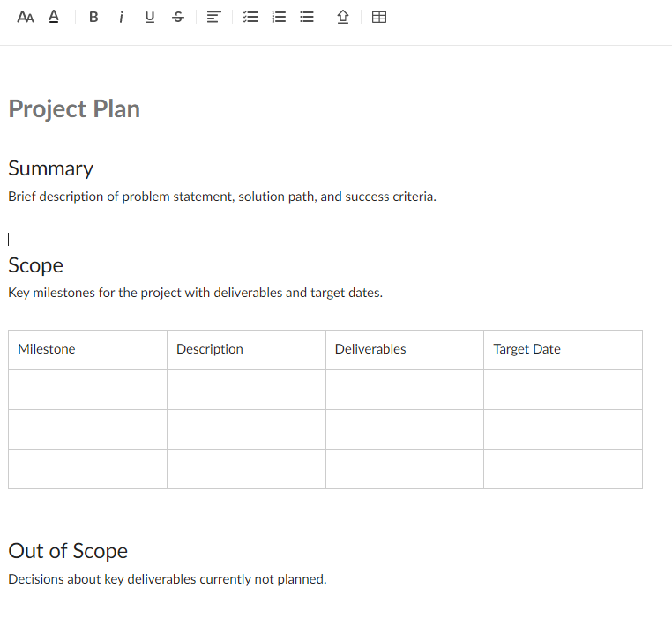Insert a checklist
Viewport: 672px width, 618px height.
point(250,17)
